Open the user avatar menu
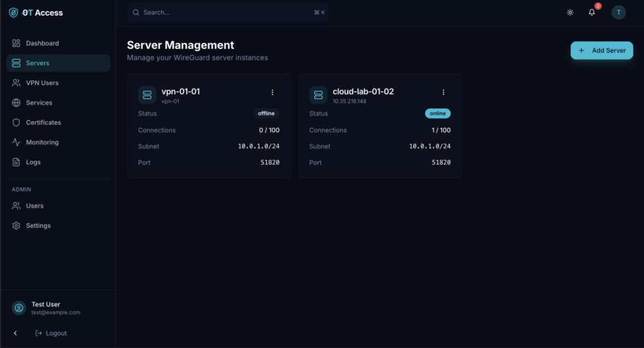Screen dimensions: 644x348 [x=618, y=13]
